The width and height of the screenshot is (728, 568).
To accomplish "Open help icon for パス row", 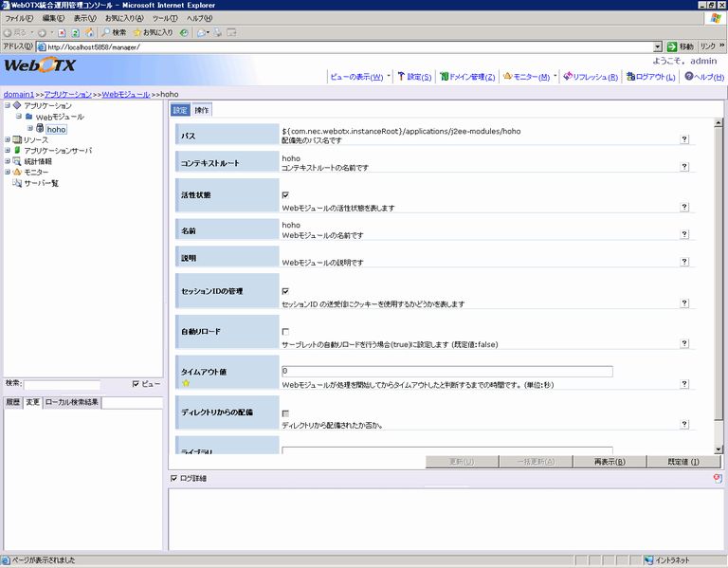I will click(x=683, y=139).
